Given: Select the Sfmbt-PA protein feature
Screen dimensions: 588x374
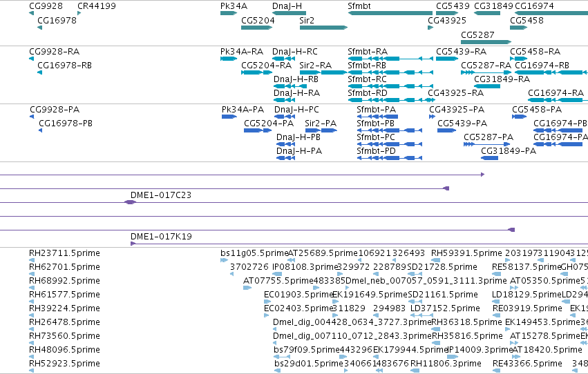Looking at the screenshot, I should (x=377, y=117).
